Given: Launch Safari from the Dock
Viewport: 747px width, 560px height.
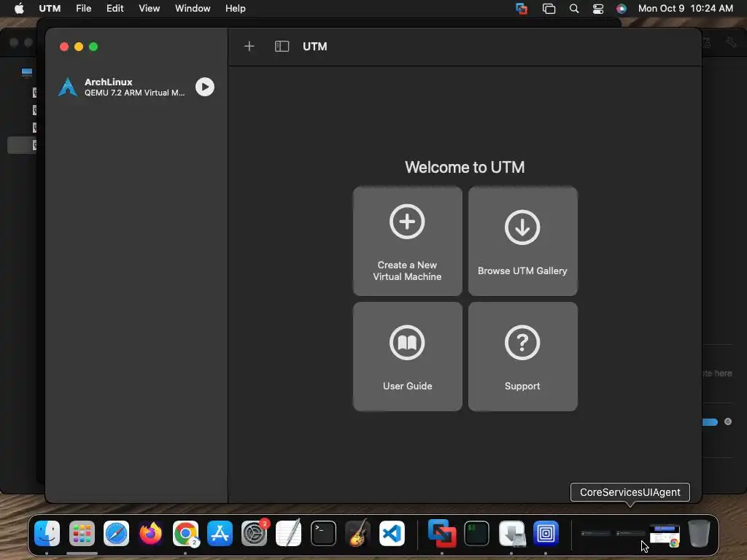Looking at the screenshot, I should click(116, 533).
